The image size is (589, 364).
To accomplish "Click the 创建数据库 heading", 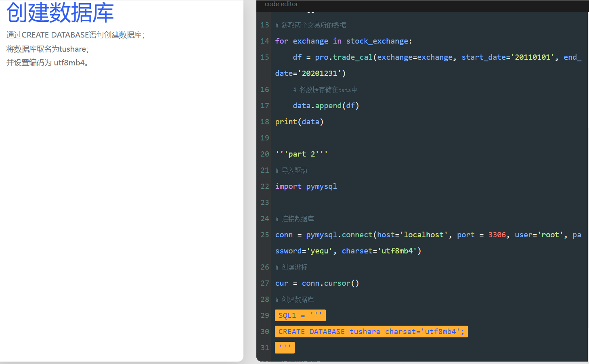I will pos(60,12).
